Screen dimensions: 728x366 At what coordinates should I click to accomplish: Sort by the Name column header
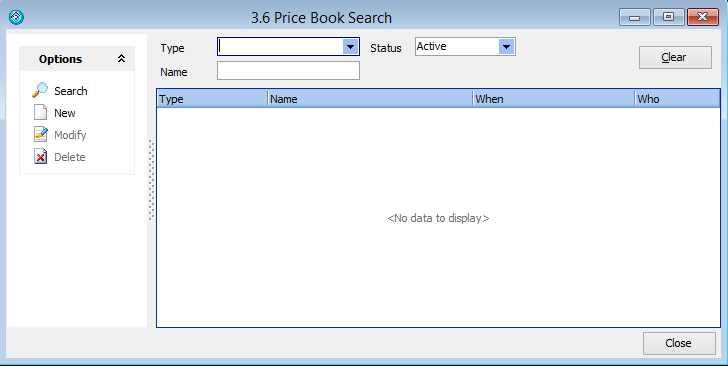click(370, 99)
